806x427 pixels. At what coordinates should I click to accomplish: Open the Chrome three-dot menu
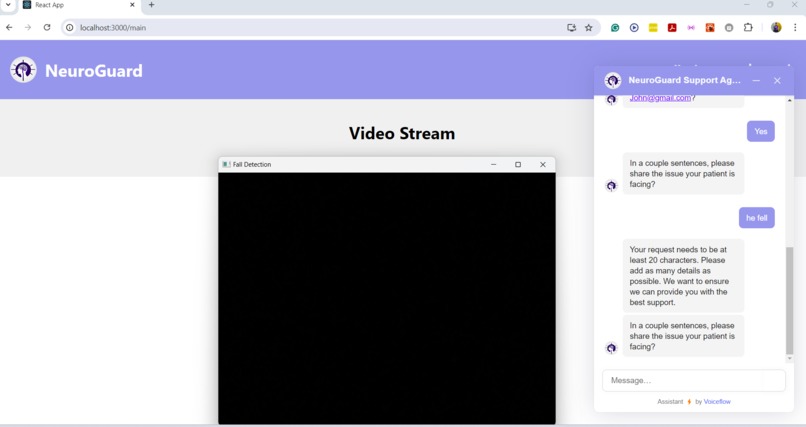[x=795, y=28]
